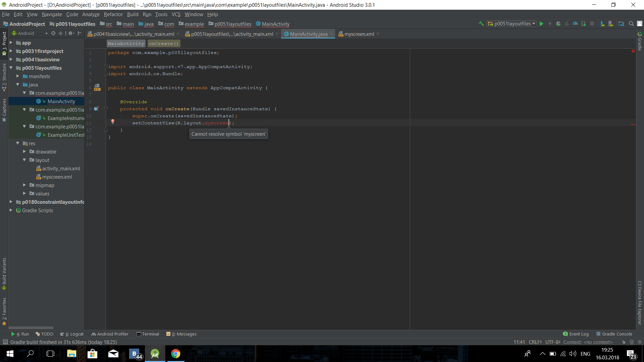The image size is (644, 362).
Task: Open the Project Structure icon
Action: point(621,24)
